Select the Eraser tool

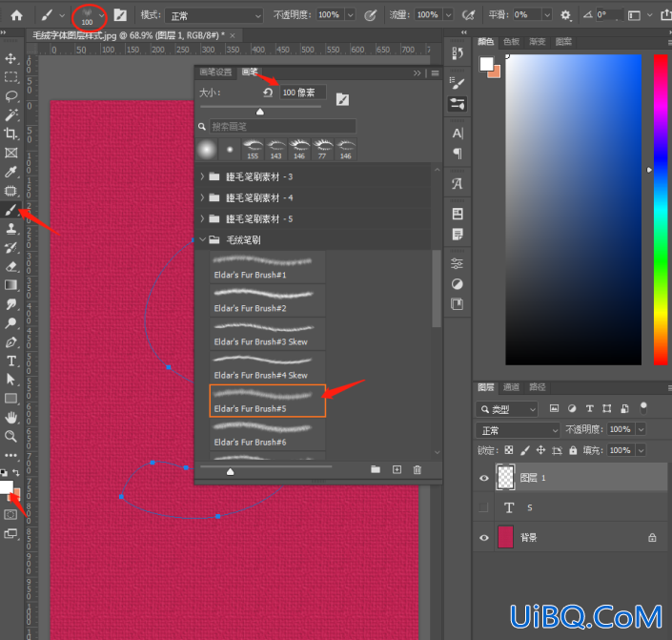pos(10,266)
